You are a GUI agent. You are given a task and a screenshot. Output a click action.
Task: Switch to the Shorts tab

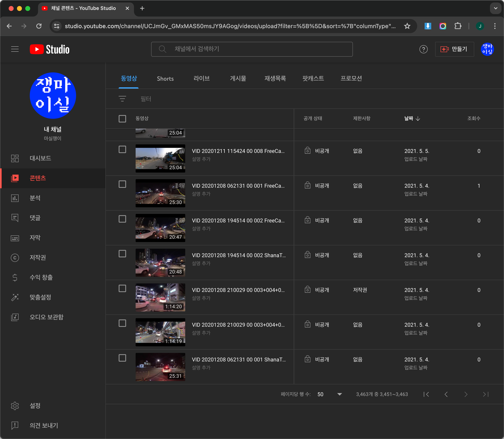click(x=165, y=79)
